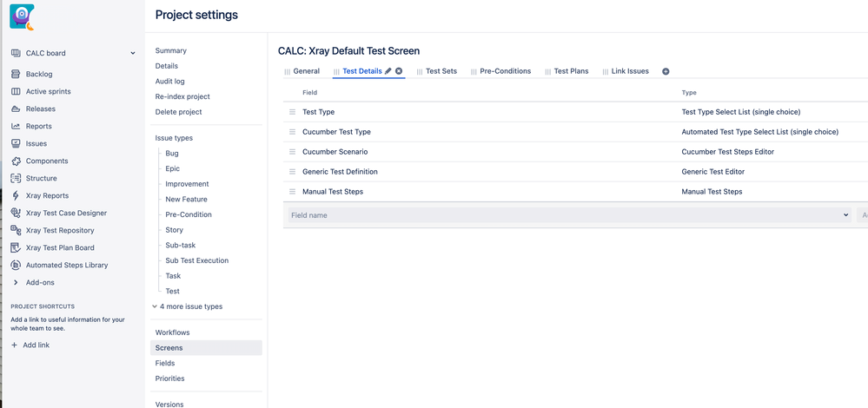Click the grip handle on the General tab
Image resolution: width=868 pixels, height=408 pixels.
tap(288, 72)
